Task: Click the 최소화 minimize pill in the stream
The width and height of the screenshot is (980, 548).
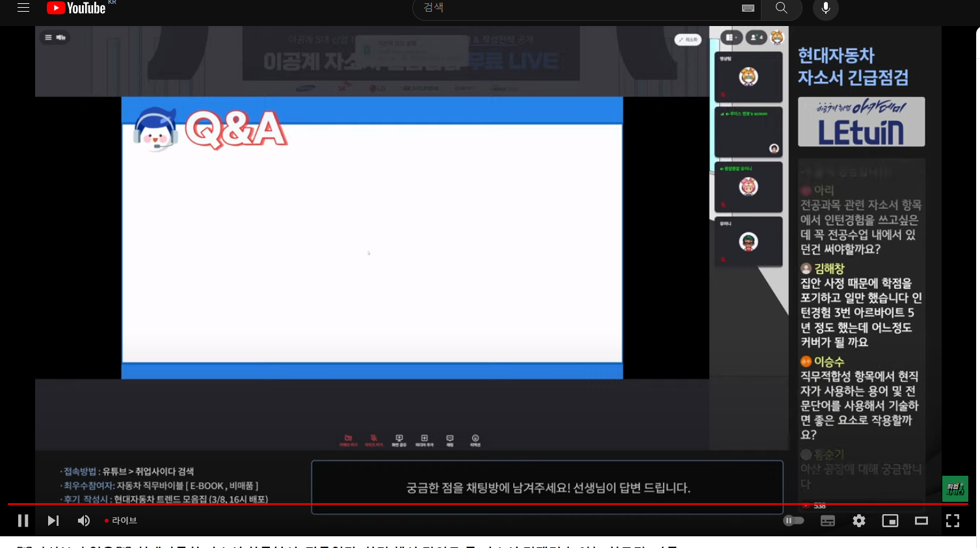Action: (688, 40)
